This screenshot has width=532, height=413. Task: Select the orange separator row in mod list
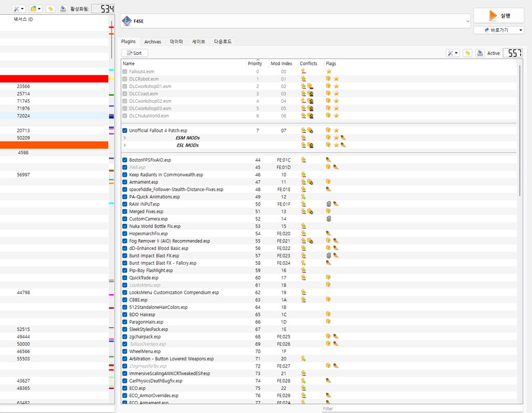(x=54, y=145)
